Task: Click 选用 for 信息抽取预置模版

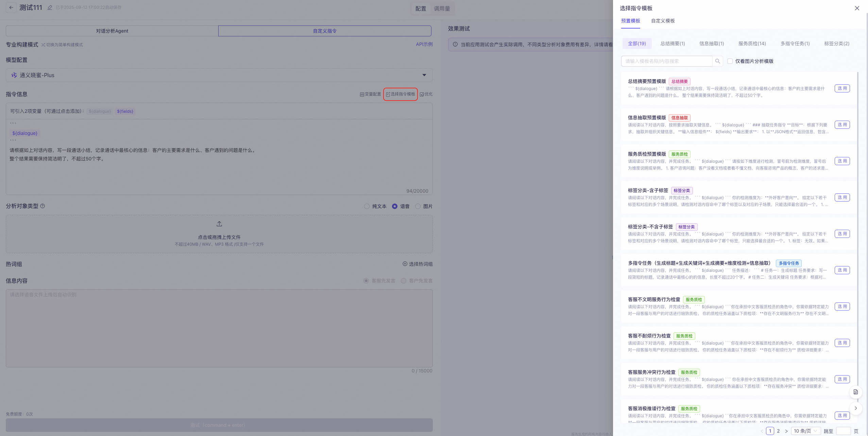Action: pos(842,125)
